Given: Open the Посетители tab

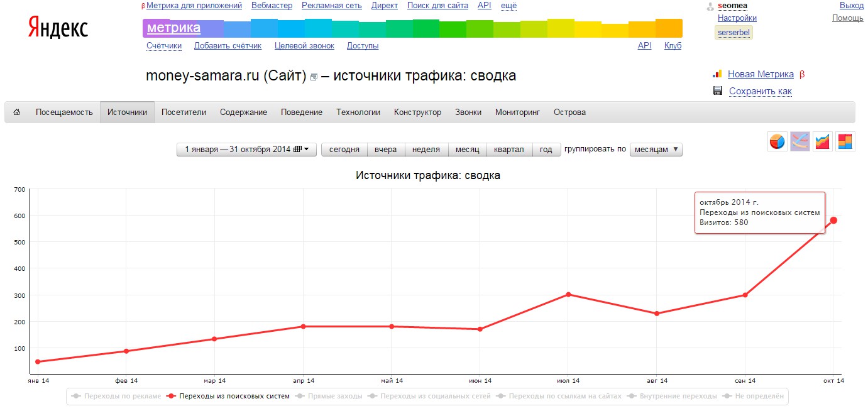Looking at the screenshot, I should [184, 112].
